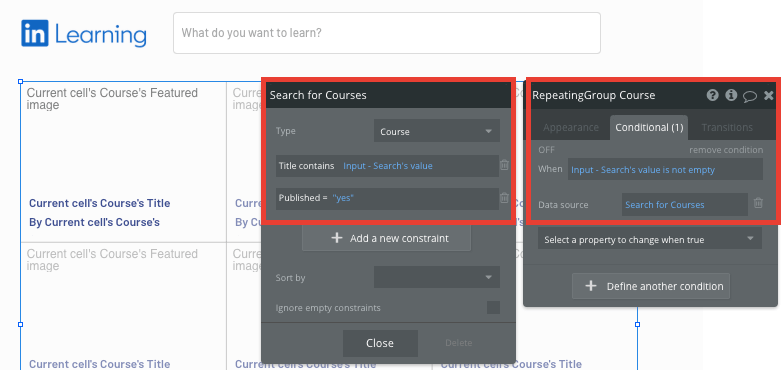Close the RepeatingGroup Course property editor
The image size is (782, 370).
pyautogui.click(x=769, y=96)
